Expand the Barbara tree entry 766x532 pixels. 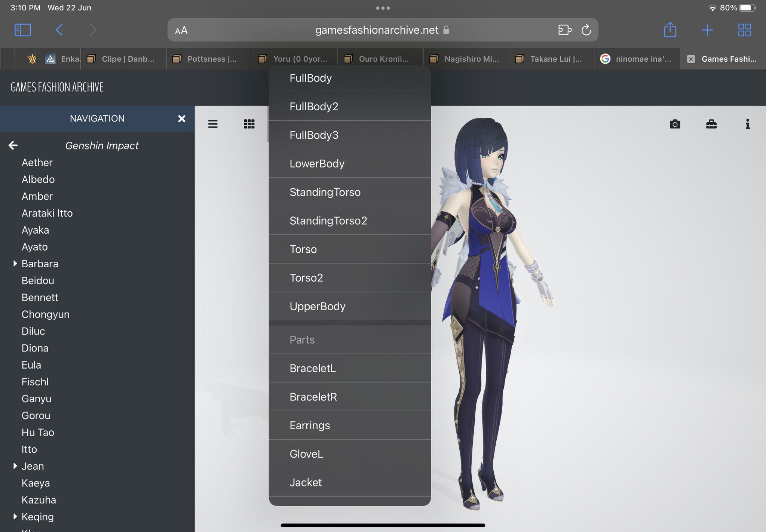[15, 264]
